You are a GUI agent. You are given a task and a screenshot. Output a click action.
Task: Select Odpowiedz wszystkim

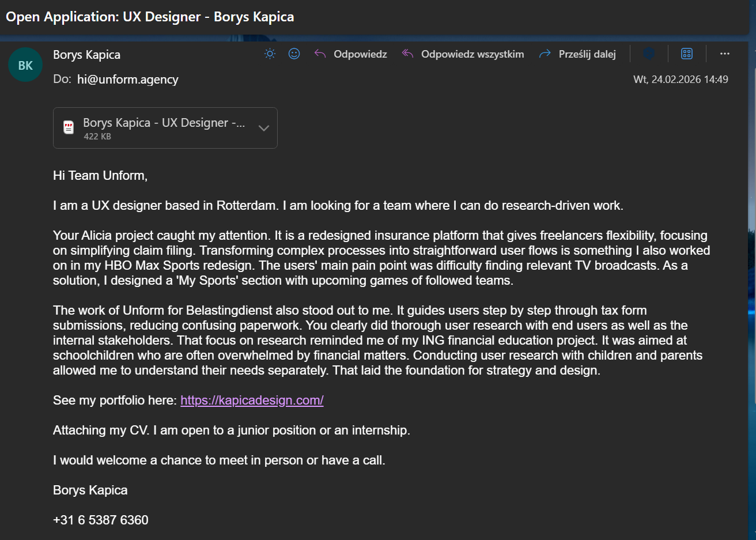pos(472,54)
